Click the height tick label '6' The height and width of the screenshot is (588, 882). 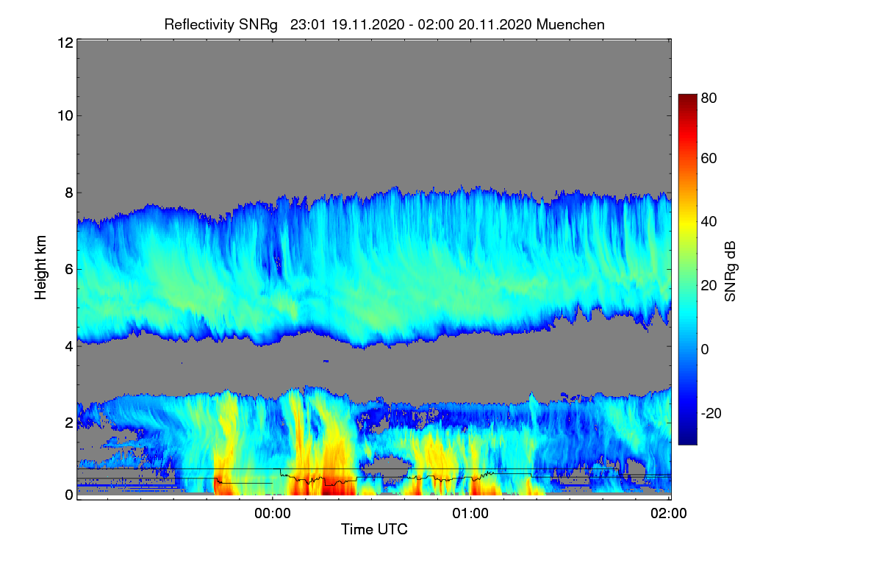pos(68,269)
